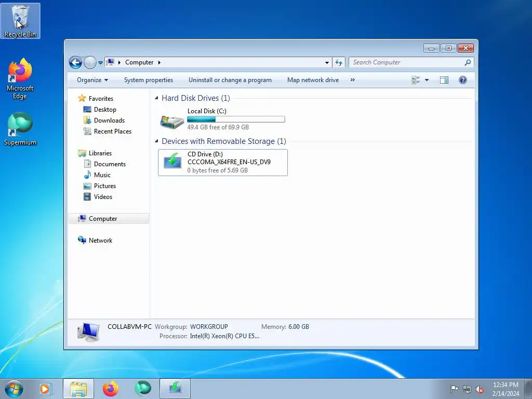Click the Intel(R) Xeon(R) processor value

point(224,336)
